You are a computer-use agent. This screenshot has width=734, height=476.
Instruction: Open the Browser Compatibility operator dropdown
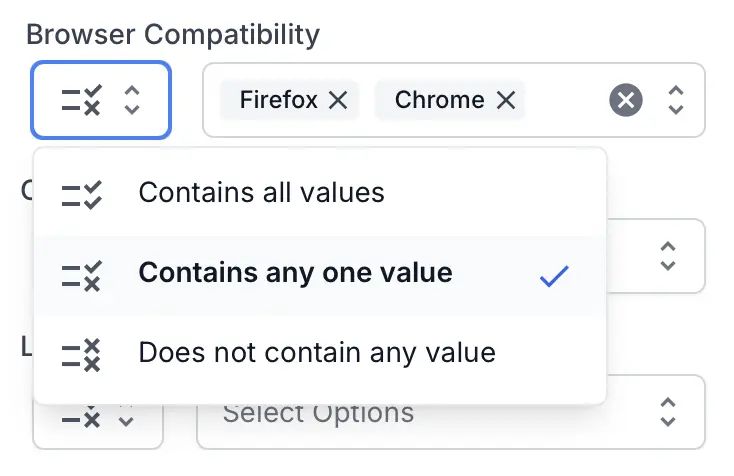tap(101, 100)
